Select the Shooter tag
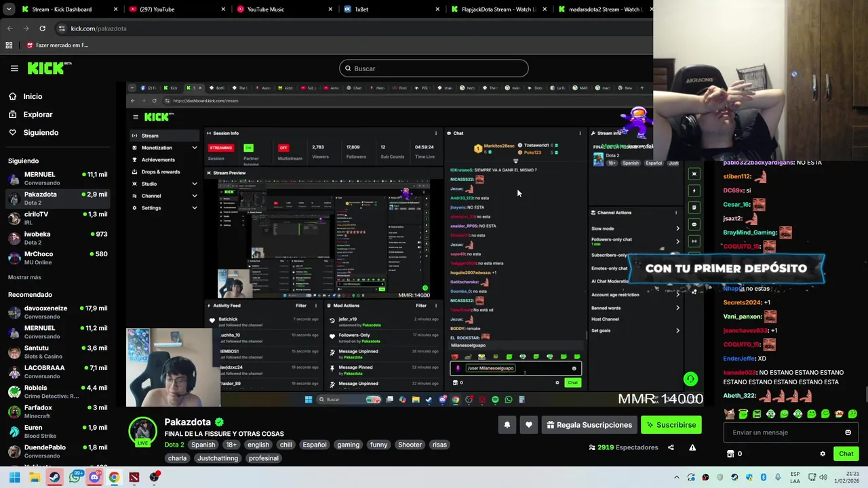The height and width of the screenshot is (488, 868). pyautogui.click(x=410, y=445)
